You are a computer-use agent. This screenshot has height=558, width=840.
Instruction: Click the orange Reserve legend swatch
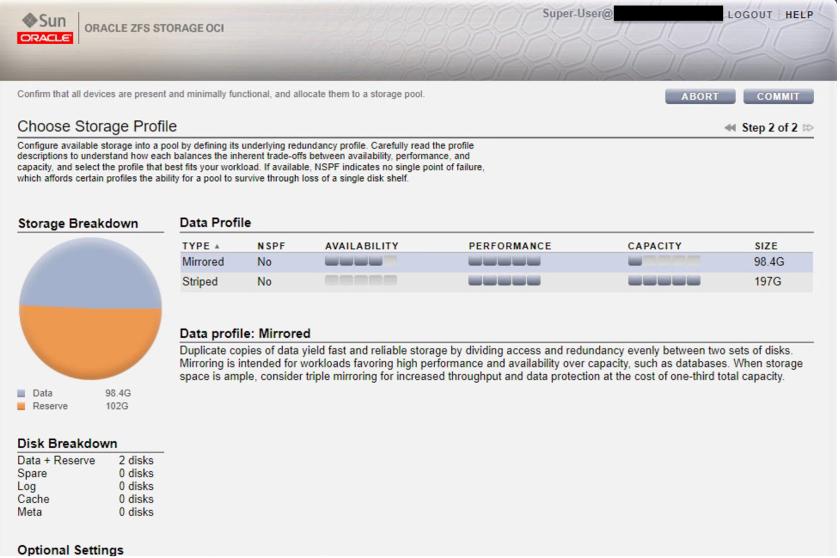point(21,407)
